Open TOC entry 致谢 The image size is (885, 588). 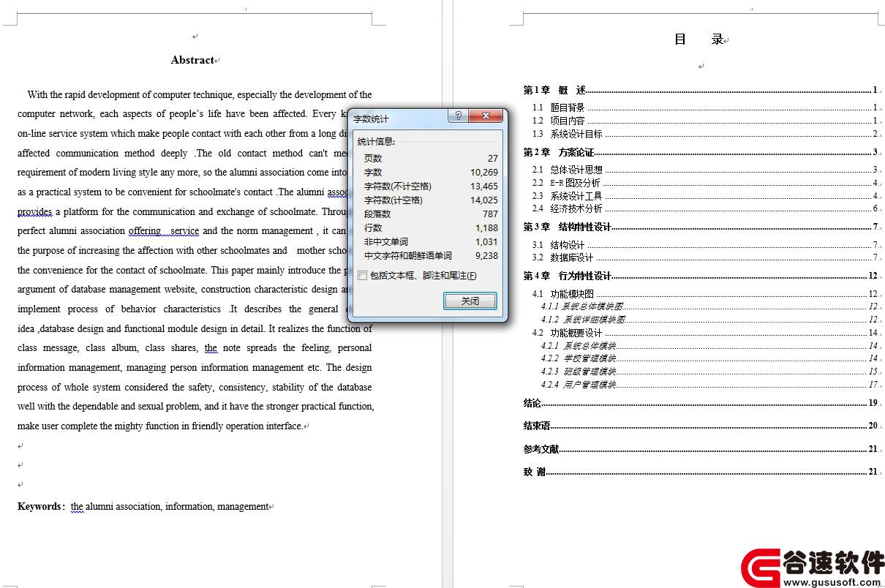click(700, 472)
